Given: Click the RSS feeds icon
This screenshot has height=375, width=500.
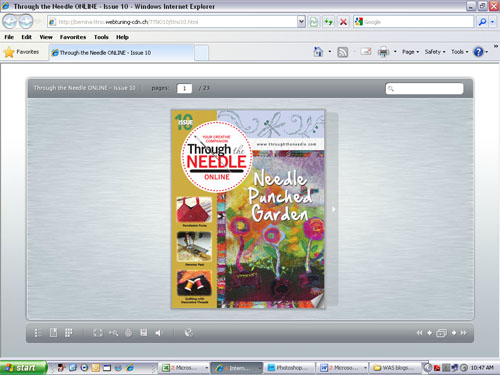Looking at the screenshot, I should tap(343, 52).
